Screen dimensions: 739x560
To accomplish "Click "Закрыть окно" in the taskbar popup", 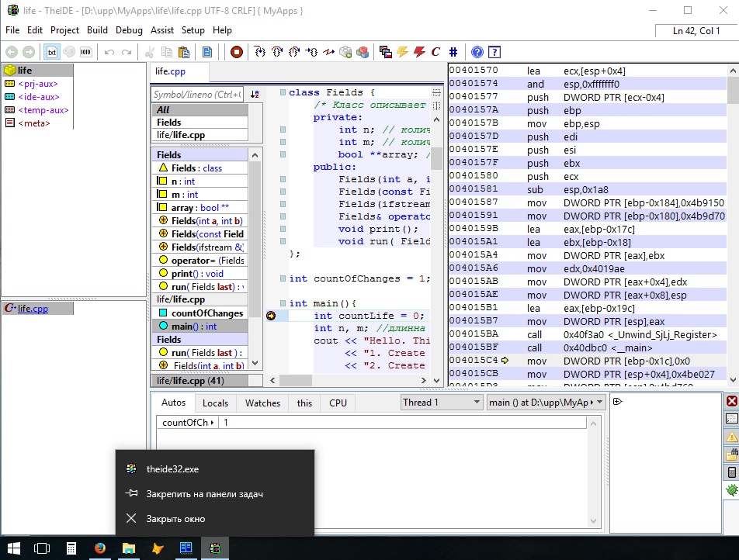I will pos(177,519).
